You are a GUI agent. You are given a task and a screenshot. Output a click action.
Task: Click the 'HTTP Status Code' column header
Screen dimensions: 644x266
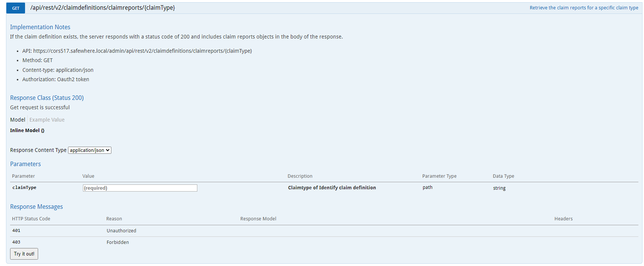coord(31,219)
